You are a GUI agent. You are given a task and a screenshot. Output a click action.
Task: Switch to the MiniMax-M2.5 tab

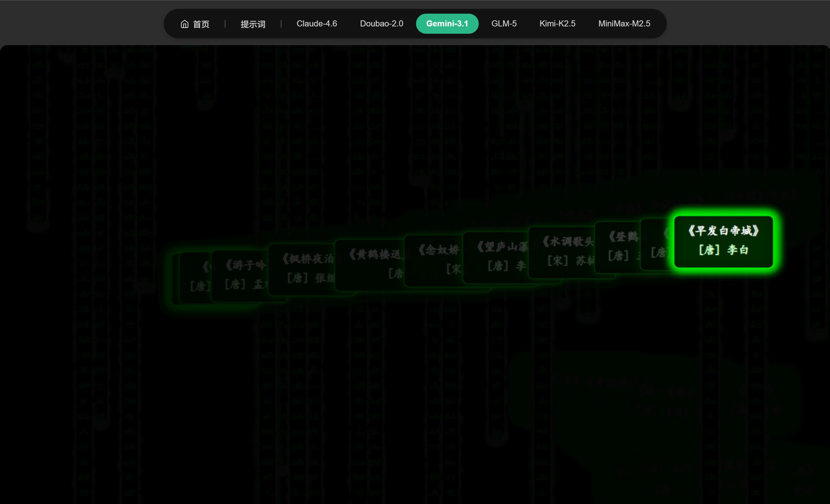[x=624, y=24]
